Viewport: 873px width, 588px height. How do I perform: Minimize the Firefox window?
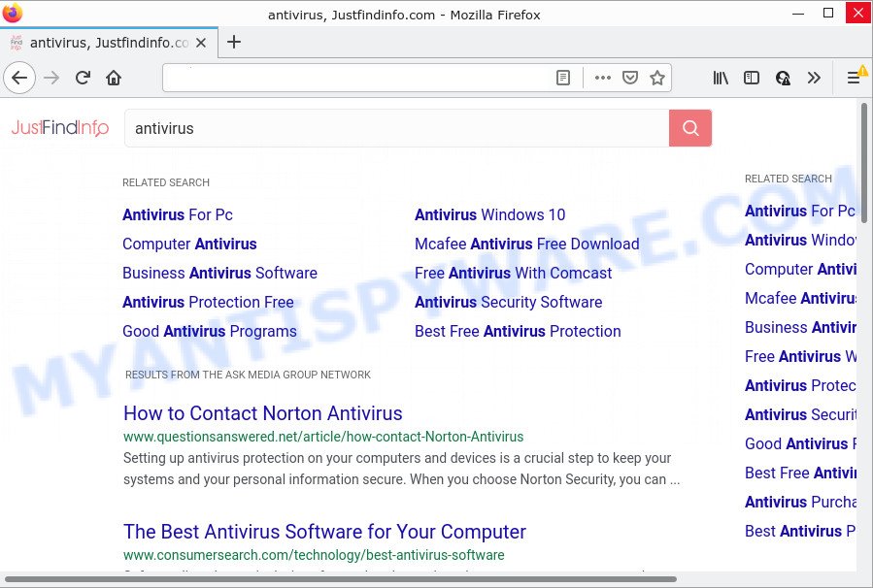[x=798, y=13]
